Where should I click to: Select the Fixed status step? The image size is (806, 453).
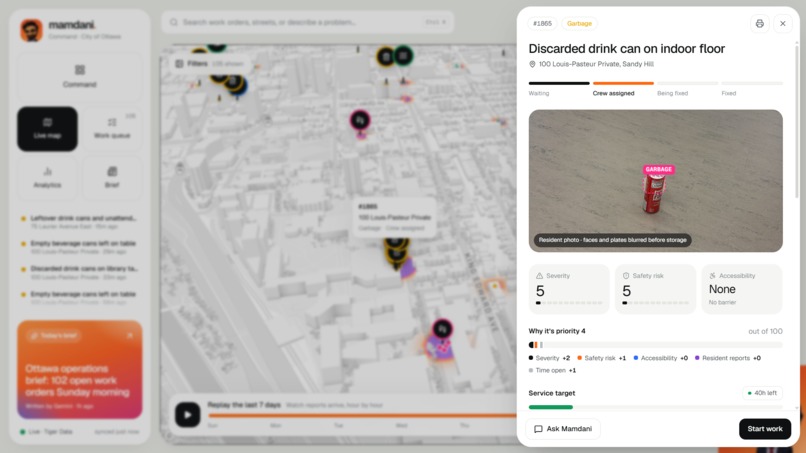(752, 89)
